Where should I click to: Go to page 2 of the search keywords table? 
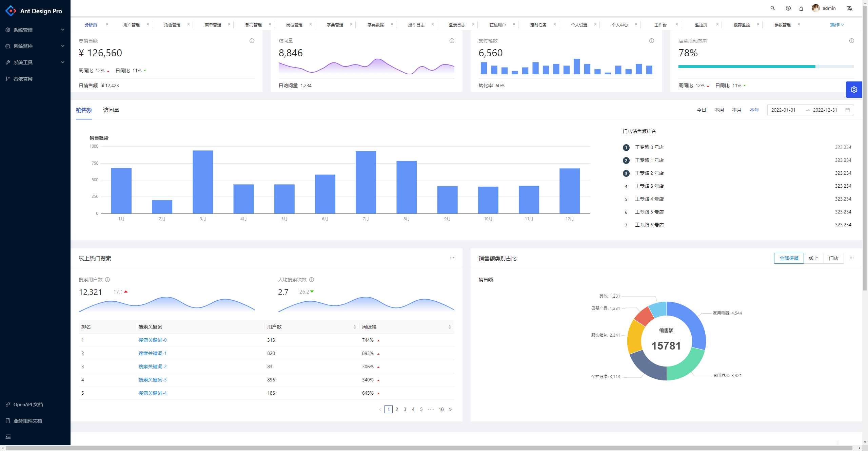click(x=397, y=409)
